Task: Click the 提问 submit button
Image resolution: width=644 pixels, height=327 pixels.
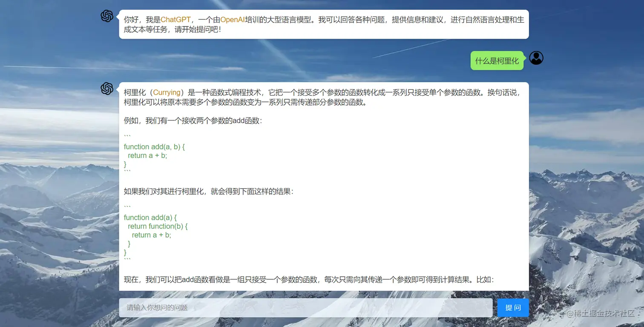Action: (513, 307)
